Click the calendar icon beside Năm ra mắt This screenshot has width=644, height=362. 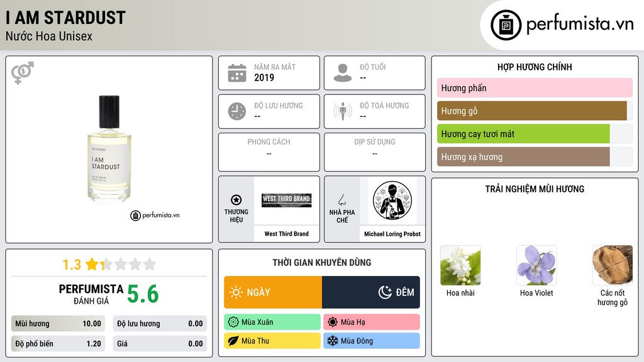237,73
